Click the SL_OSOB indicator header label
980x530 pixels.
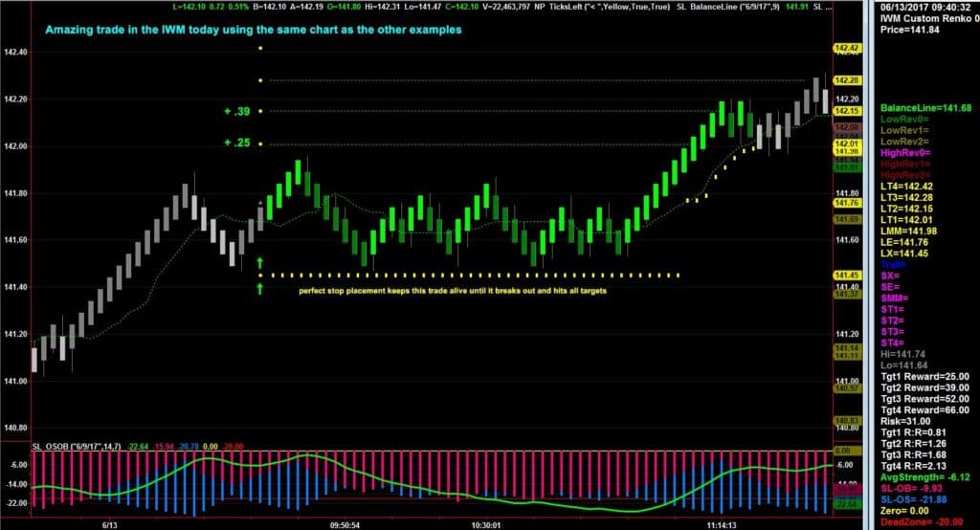77,446
